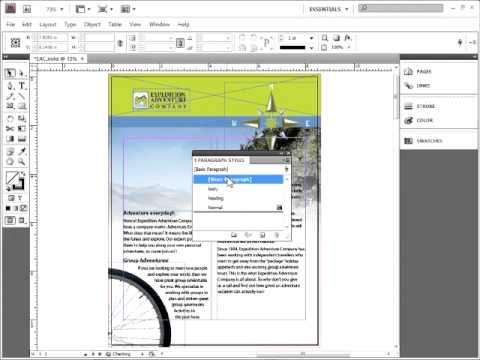Select the Direct Selection tool
This screenshot has width=480, height=360.
[x=22, y=73]
